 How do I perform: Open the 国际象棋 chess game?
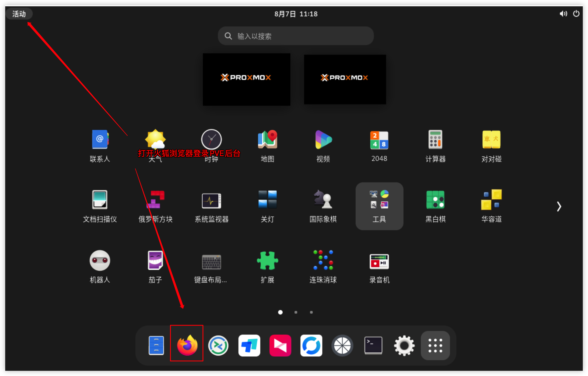(x=323, y=206)
